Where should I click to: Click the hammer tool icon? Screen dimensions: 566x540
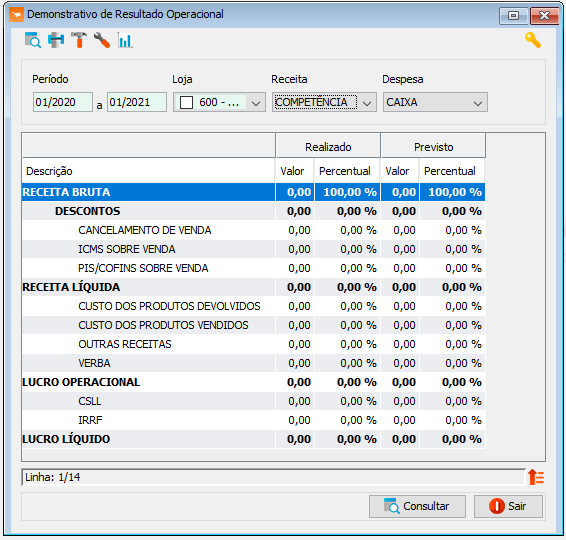point(79,40)
